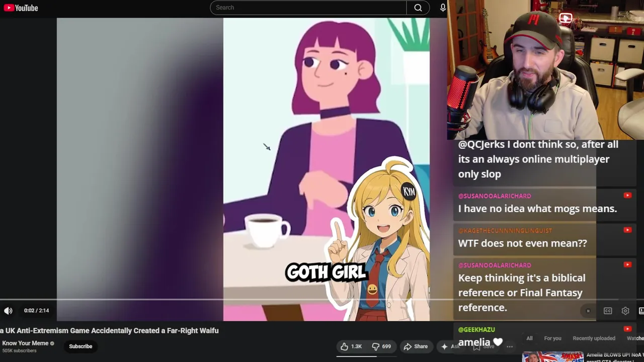The width and height of the screenshot is (644, 362).
Task: Toggle closed captions CC button
Action: 608,311
